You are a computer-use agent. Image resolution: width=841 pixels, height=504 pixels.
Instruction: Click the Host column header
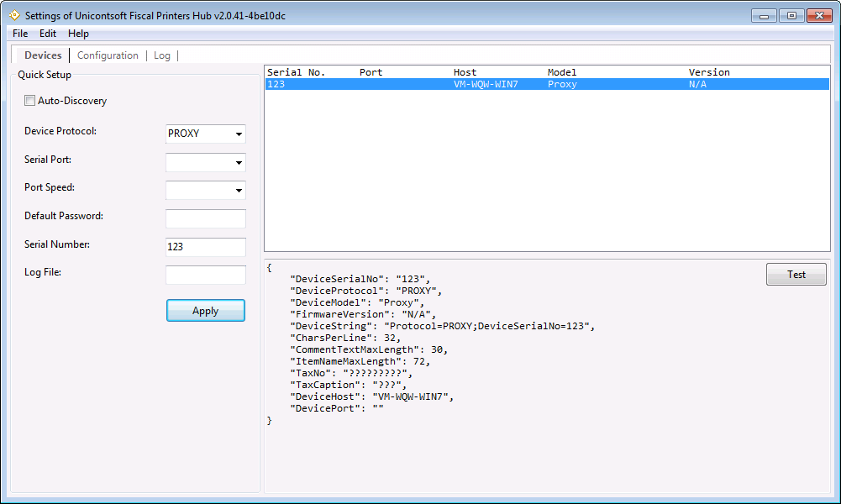[465, 72]
